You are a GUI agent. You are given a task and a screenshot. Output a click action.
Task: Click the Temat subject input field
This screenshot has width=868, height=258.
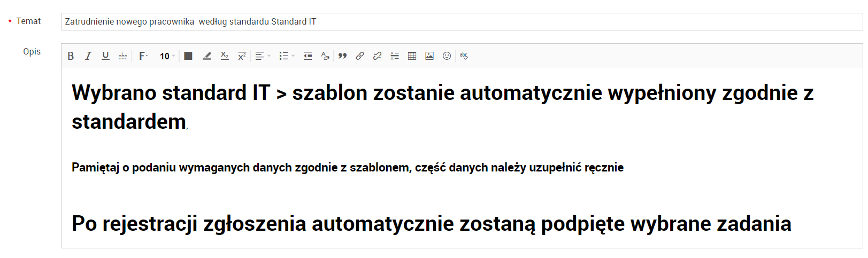pos(460,22)
